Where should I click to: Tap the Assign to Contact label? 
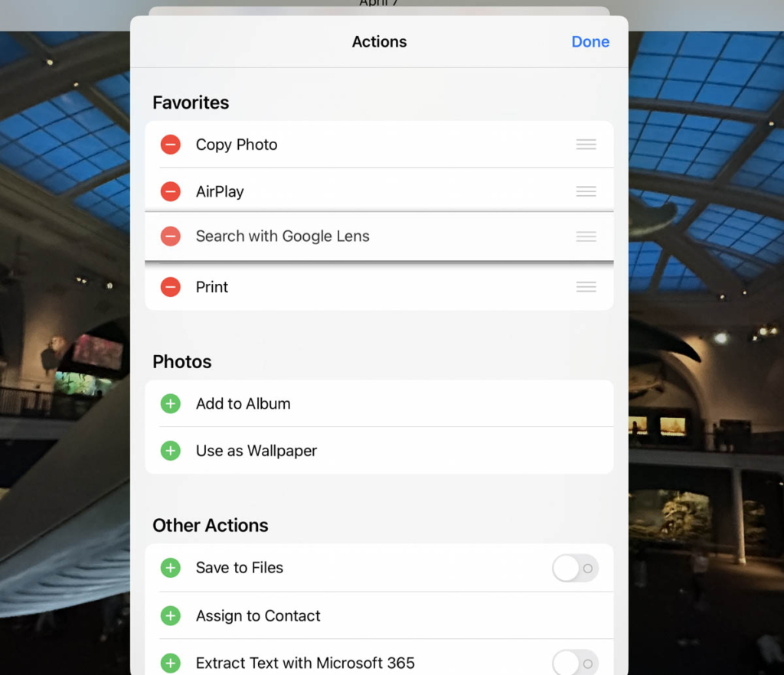click(258, 615)
